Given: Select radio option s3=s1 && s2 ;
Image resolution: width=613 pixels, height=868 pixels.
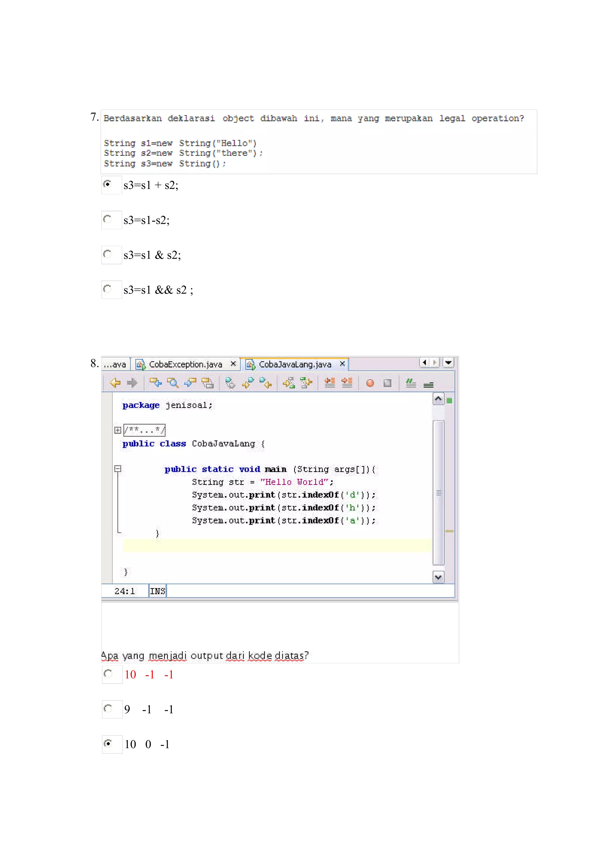Looking at the screenshot, I should (x=107, y=289).
